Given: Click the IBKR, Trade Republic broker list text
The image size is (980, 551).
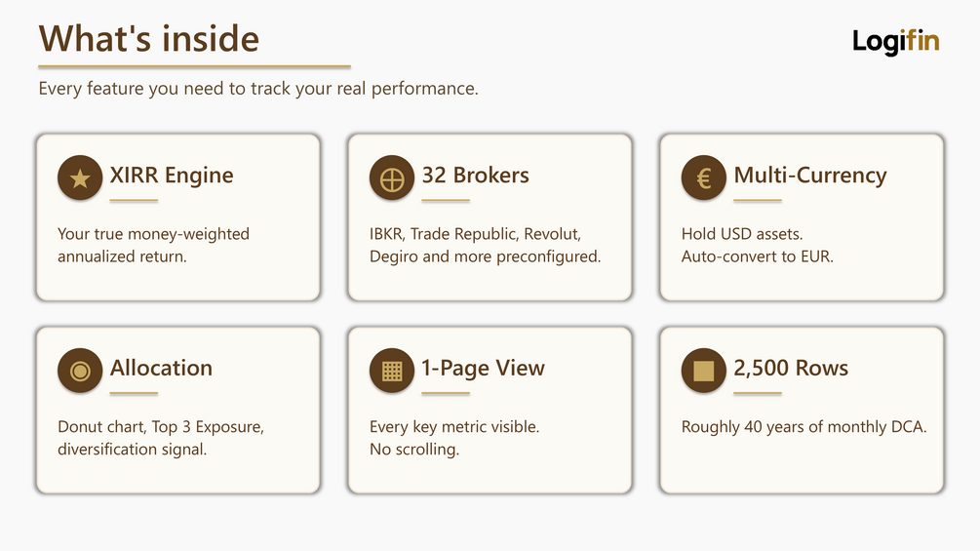Looking at the screenshot, I should (485, 245).
